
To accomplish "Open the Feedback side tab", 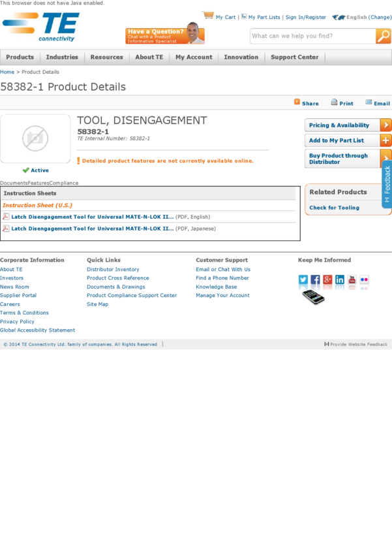I will (387, 184).
